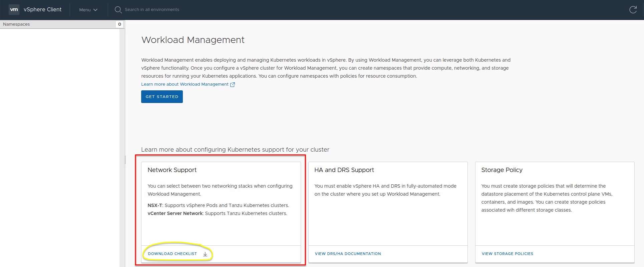Click 'Learn more about configuring Kubernetes support' text
Screen dimensions: 644x267
click(x=235, y=150)
